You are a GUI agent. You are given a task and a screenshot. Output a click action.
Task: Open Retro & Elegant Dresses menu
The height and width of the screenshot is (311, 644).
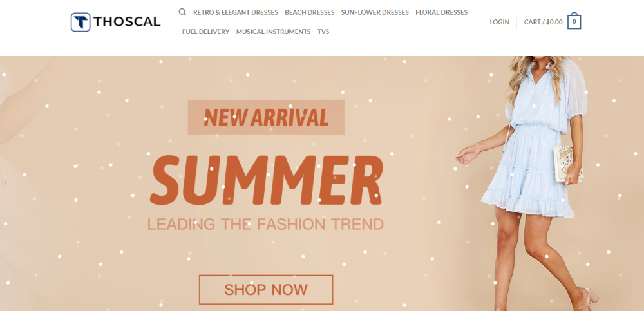tap(235, 12)
